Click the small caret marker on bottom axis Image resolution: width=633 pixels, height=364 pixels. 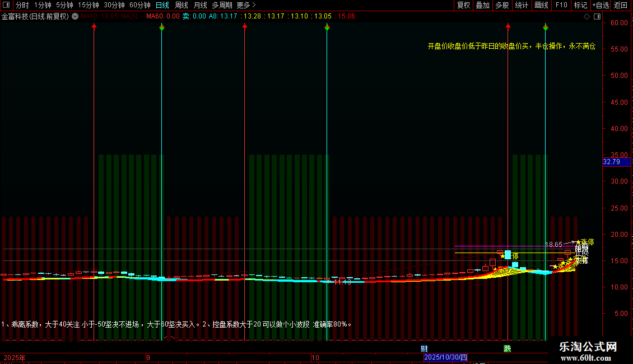(x=169, y=338)
